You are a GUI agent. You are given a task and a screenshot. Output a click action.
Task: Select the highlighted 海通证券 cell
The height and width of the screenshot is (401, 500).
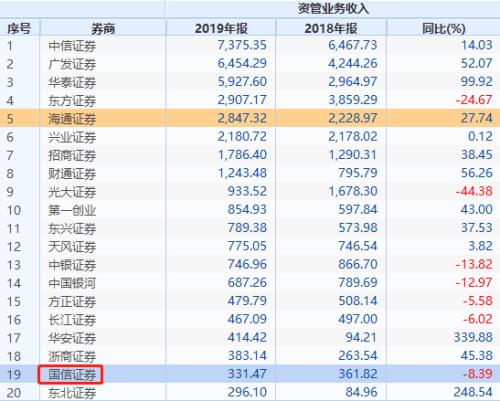coord(72,119)
